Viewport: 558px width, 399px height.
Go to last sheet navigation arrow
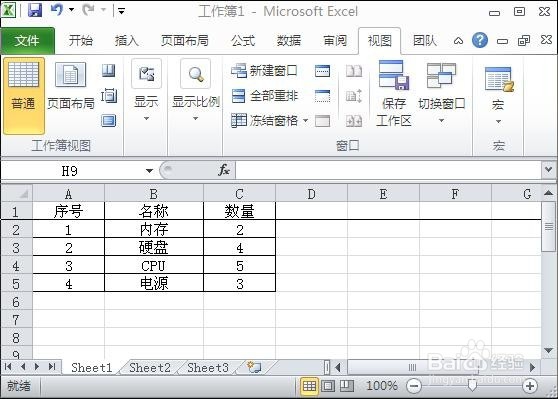pos(52,367)
